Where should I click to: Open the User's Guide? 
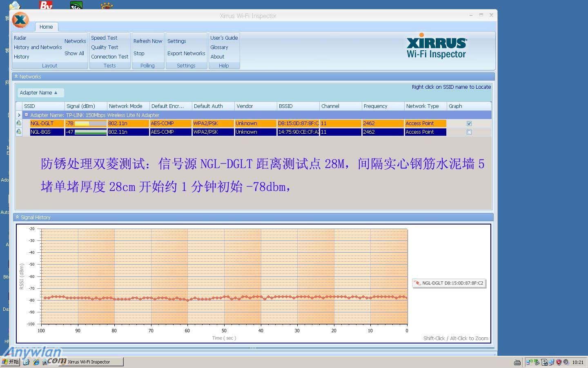pos(224,38)
